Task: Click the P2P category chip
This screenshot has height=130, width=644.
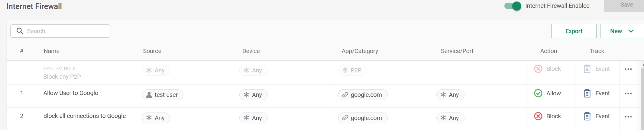Action: click(x=352, y=70)
